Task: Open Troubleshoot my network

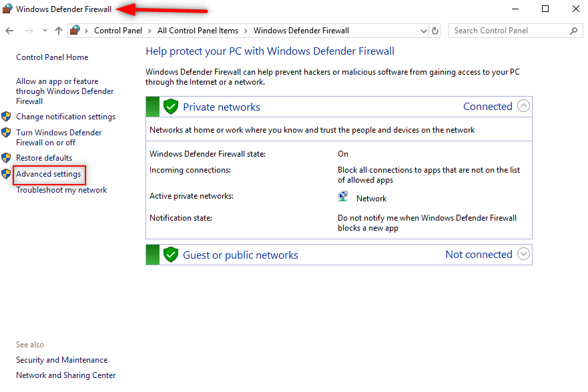Action: click(60, 189)
